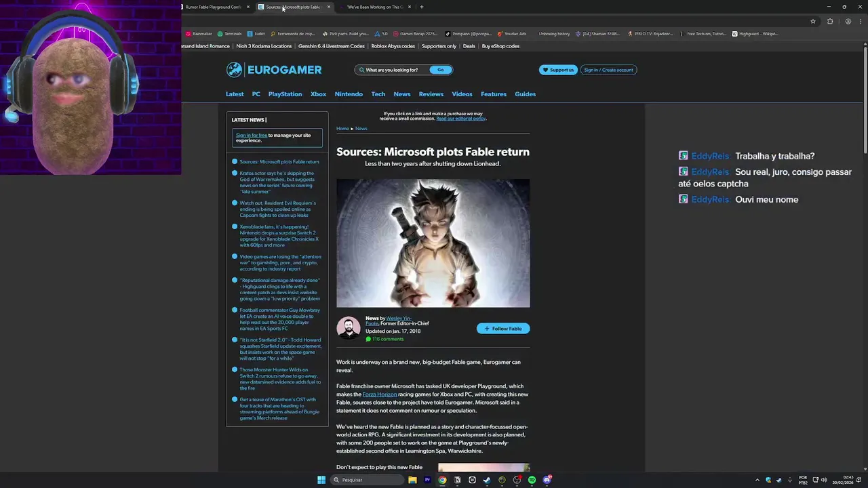Click the Sign in for free link
The width and height of the screenshot is (868, 488).
pos(252,136)
